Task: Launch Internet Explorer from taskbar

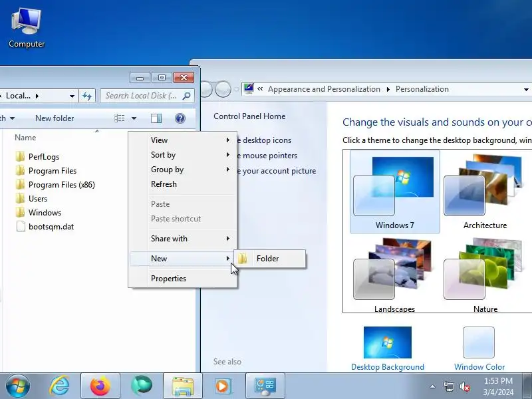Action: [59, 386]
